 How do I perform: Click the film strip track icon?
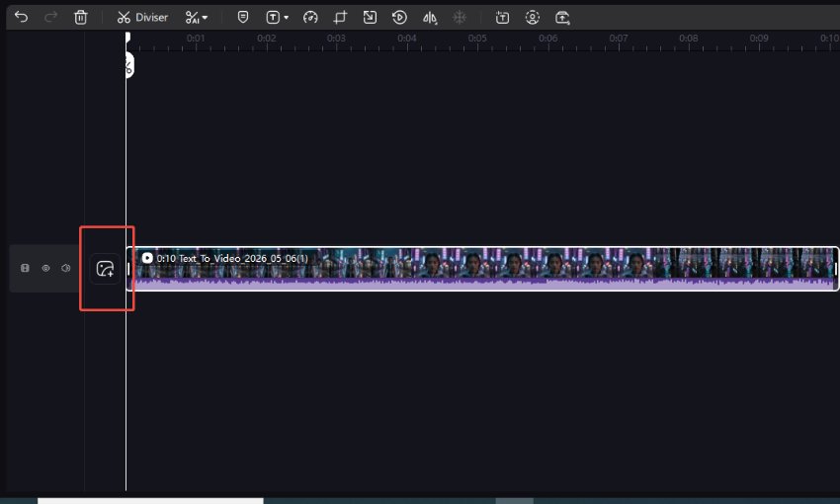[x=25, y=268]
